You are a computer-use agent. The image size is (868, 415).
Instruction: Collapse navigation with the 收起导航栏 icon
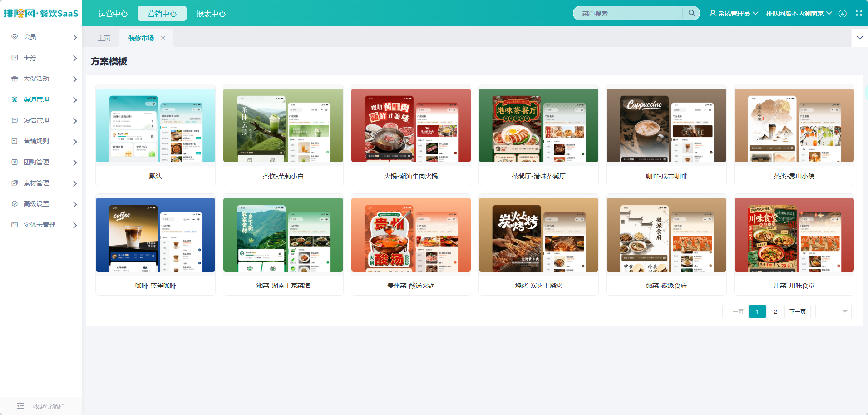tap(20, 406)
